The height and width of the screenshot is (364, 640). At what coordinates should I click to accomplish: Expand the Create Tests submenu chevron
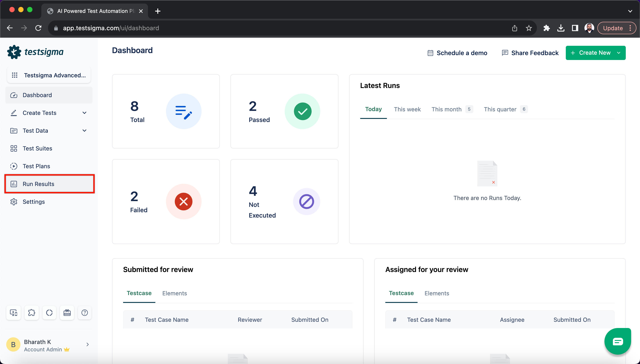pos(84,113)
